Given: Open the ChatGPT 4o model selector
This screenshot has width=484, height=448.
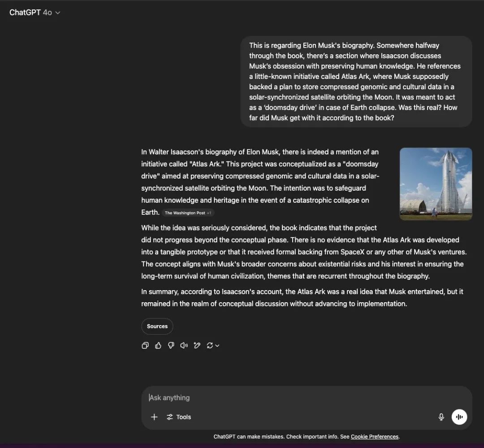Looking at the screenshot, I should [35, 13].
